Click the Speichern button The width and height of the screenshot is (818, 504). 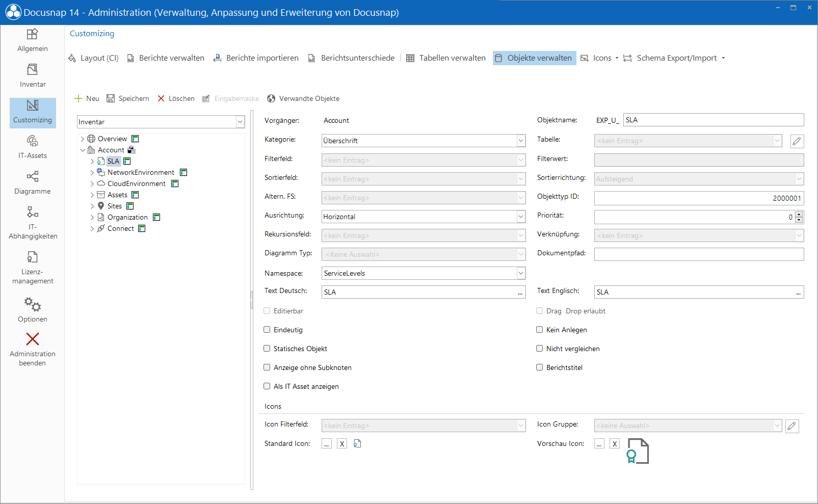(x=128, y=98)
